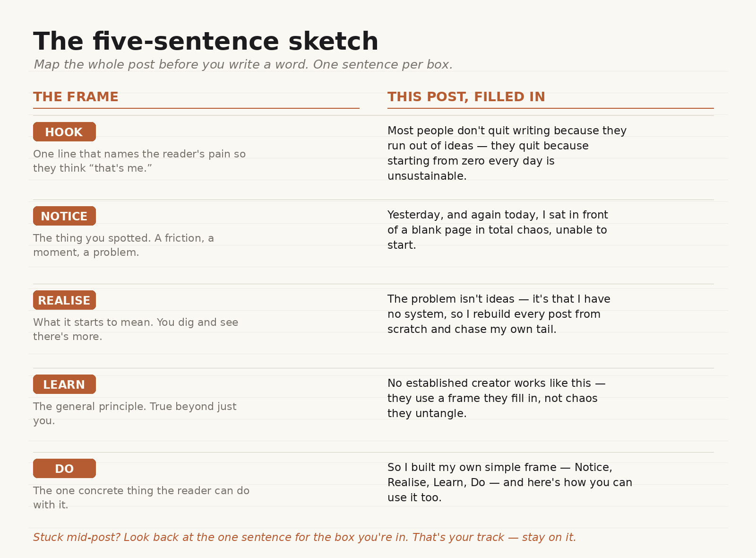The height and width of the screenshot is (558, 756).
Task: Click the do description about one concrete thing
Action: tap(141, 498)
